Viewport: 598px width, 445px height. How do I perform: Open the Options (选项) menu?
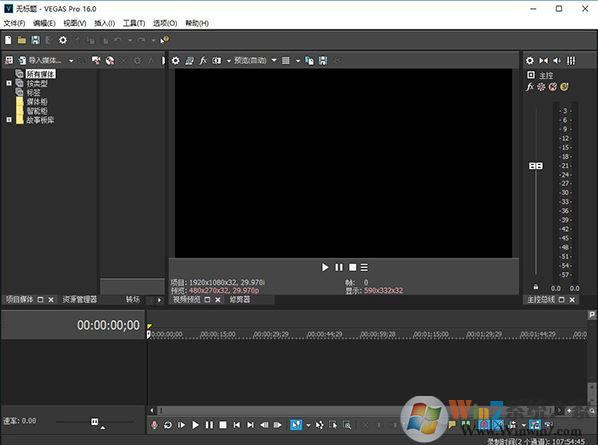(x=165, y=23)
